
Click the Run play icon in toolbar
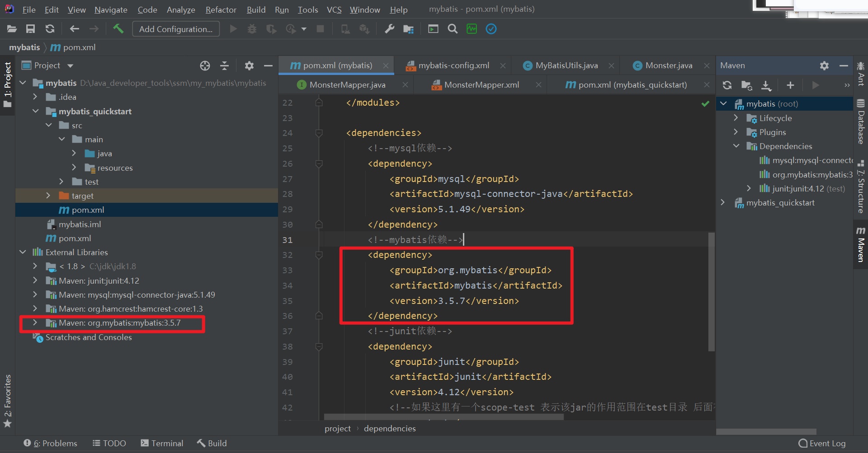click(233, 29)
